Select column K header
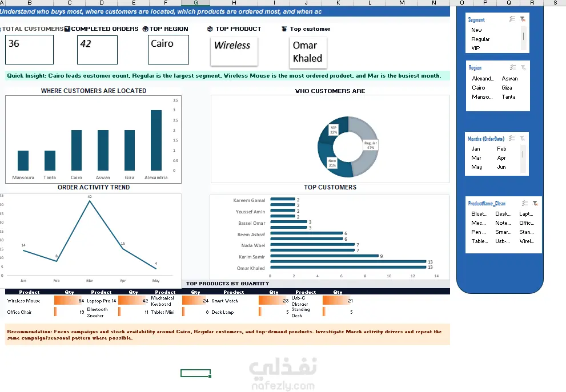Screen dimensions: 566x392 tap(338, 3)
